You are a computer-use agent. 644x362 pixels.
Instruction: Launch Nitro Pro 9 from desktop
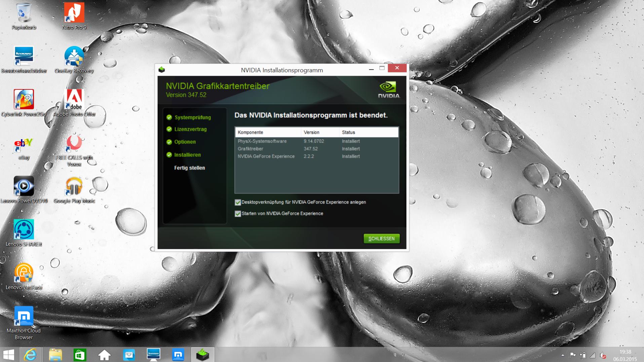click(74, 16)
